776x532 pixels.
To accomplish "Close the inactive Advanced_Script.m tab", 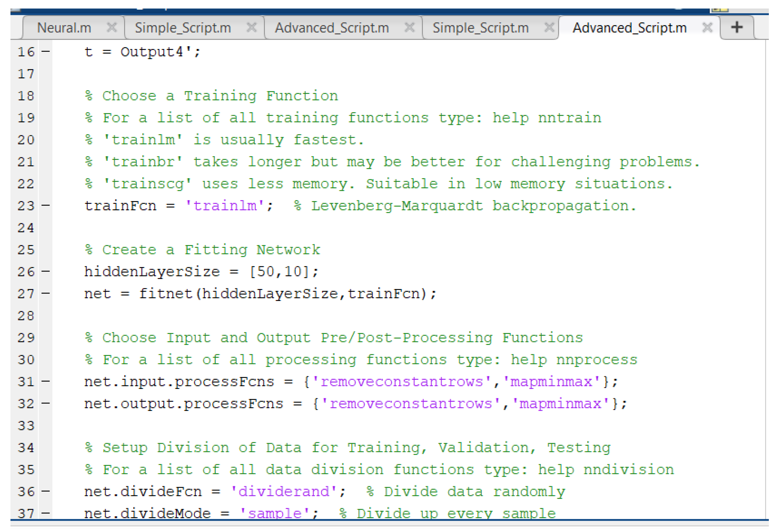I will pyautogui.click(x=409, y=27).
